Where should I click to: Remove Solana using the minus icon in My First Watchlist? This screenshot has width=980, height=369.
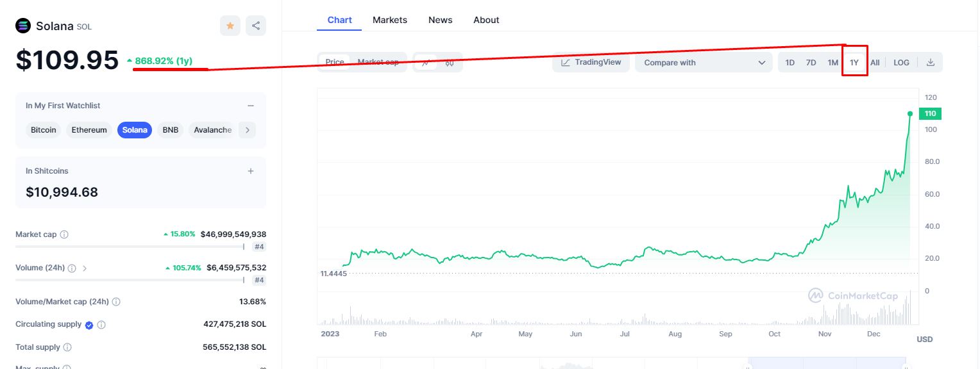pos(251,106)
